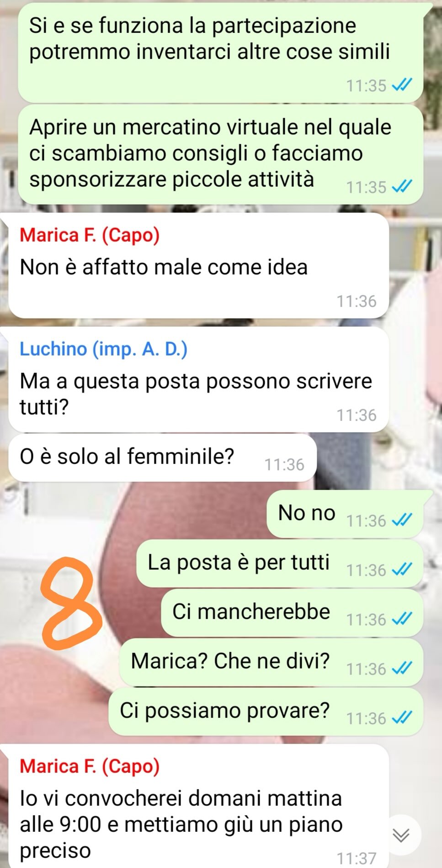Tap read ticks on 'Marica? Che ne divi?'
Screen dimensions: 442x868
(403, 669)
